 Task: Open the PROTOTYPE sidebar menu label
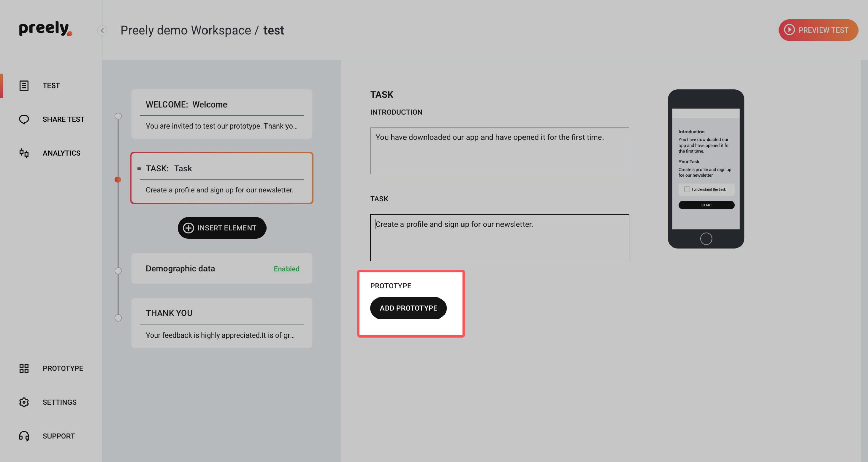coord(63,368)
